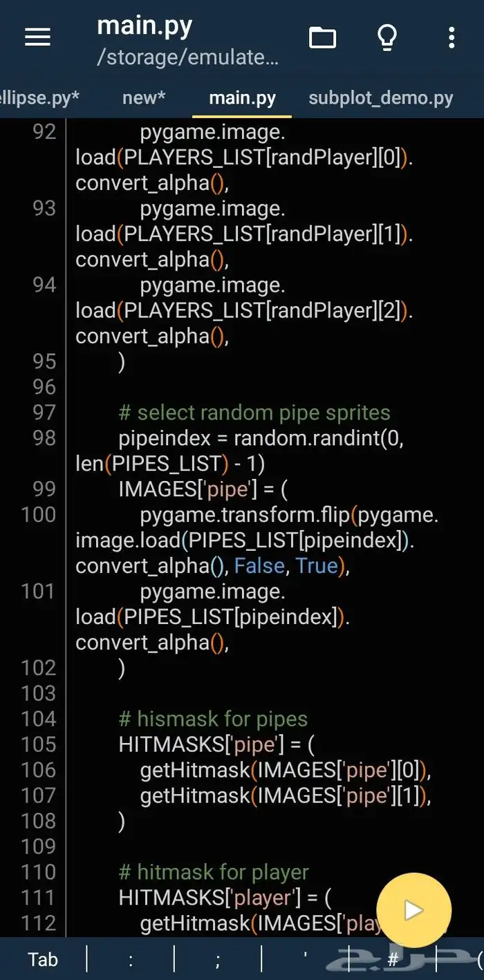Insert a colon from the shortcut bar

pos(130,959)
